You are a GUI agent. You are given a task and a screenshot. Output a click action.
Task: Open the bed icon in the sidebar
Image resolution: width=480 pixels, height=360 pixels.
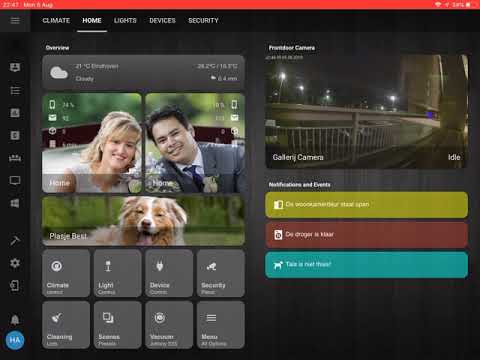pos(15,158)
